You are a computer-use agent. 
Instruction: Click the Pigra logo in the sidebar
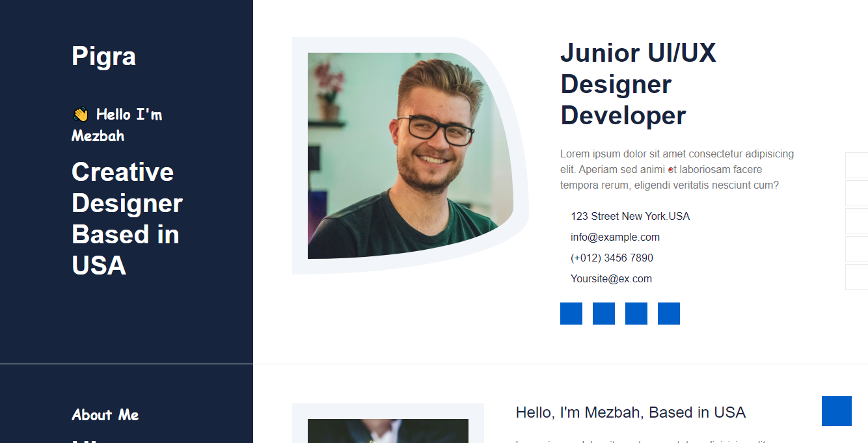coord(103,57)
